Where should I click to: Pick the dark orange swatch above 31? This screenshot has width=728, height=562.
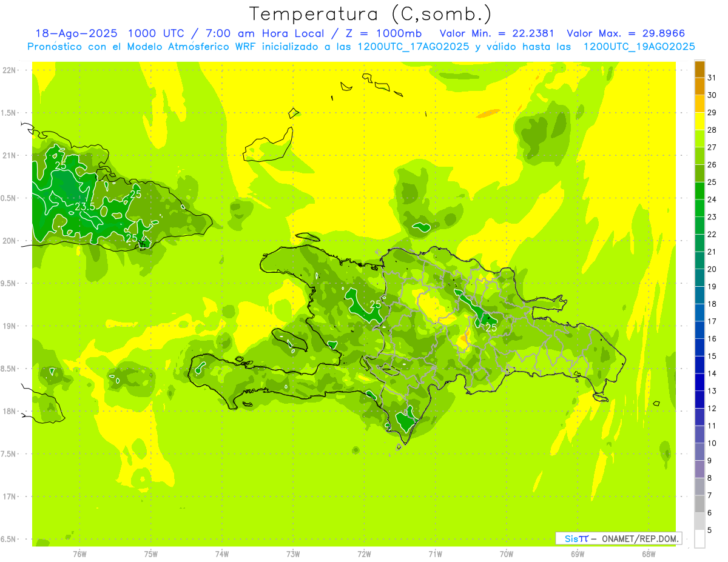[x=699, y=69]
